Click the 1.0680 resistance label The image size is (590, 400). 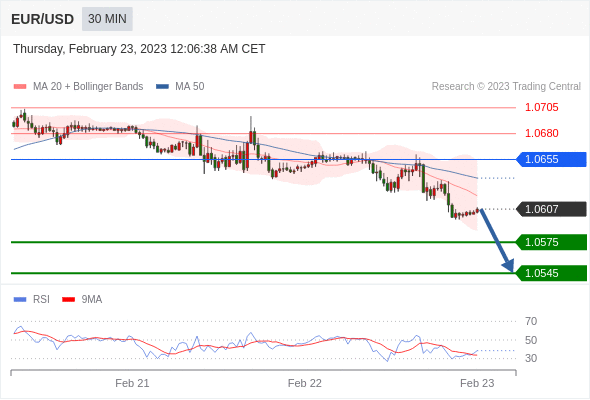[x=541, y=133]
